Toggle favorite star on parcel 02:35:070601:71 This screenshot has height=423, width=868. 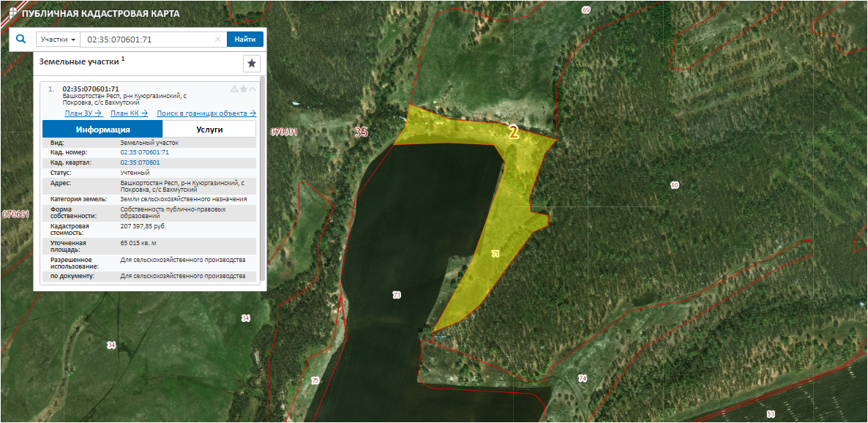pyautogui.click(x=244, y=89)
